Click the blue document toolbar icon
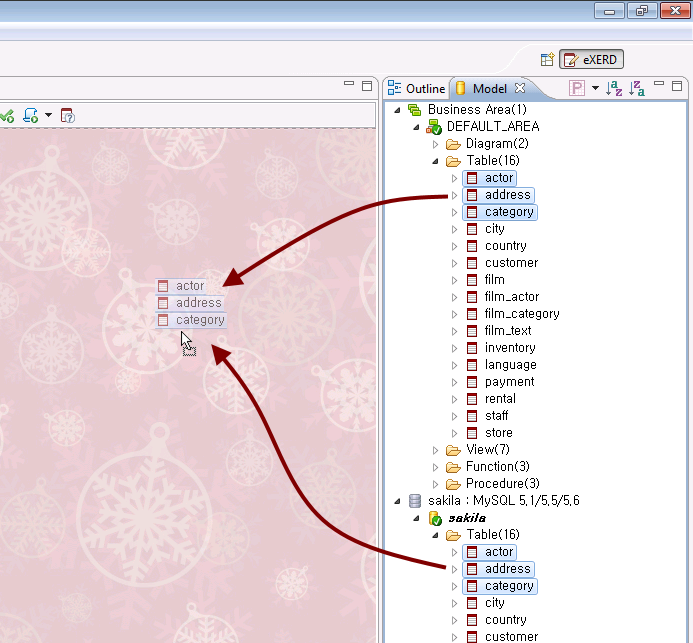 tap(30, 115)
